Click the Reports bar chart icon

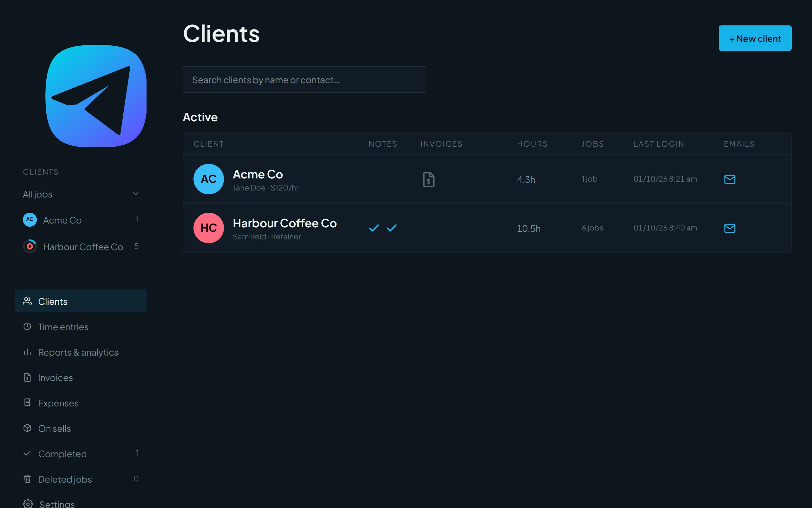pos(27,352)
